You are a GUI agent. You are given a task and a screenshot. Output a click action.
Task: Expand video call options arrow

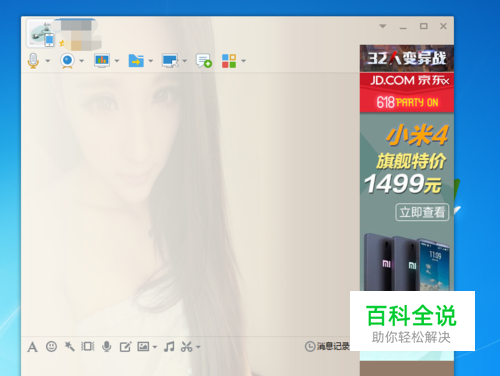click(x=82, y=61)
